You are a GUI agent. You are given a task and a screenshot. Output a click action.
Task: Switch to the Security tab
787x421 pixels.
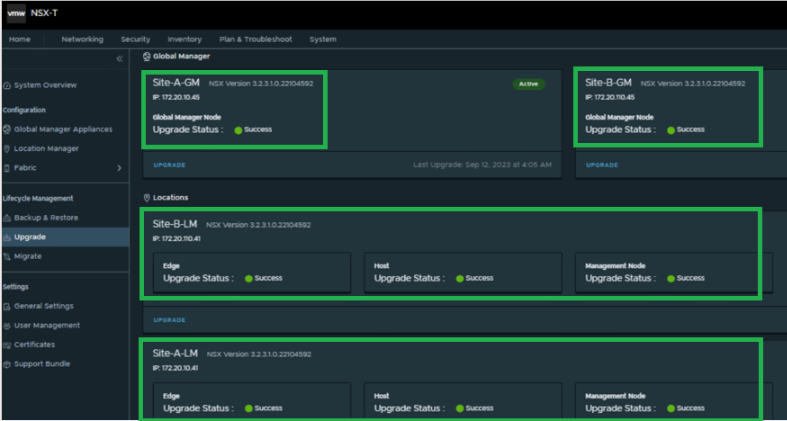tap(135, 39)
